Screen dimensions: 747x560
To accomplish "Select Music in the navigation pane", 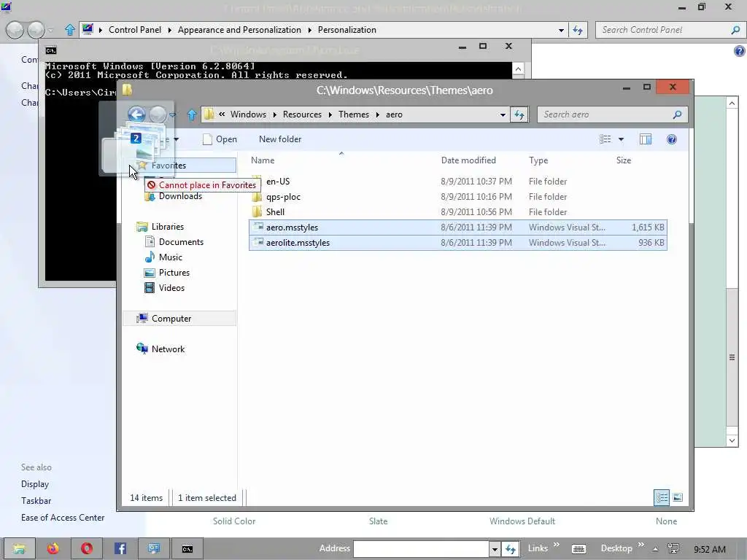I will tap(171, 257).
